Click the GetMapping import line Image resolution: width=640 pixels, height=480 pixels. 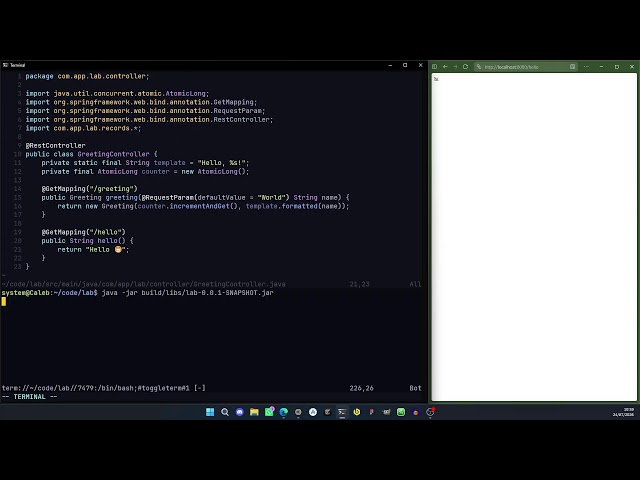(141, 102)
